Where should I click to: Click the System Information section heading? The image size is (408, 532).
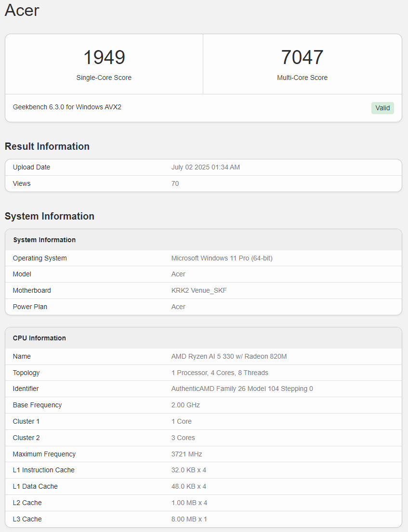pyautogui.click(x=50, y=216)
